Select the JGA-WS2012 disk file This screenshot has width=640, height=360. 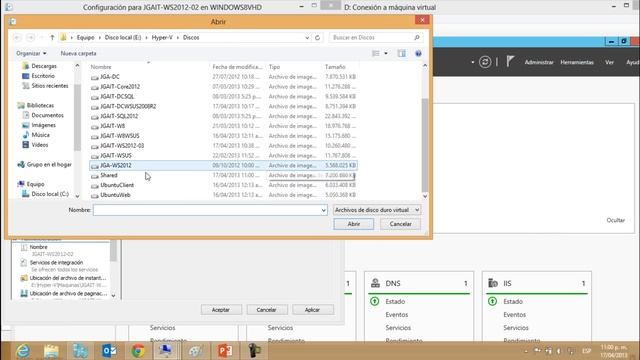(x=223, y=165)
